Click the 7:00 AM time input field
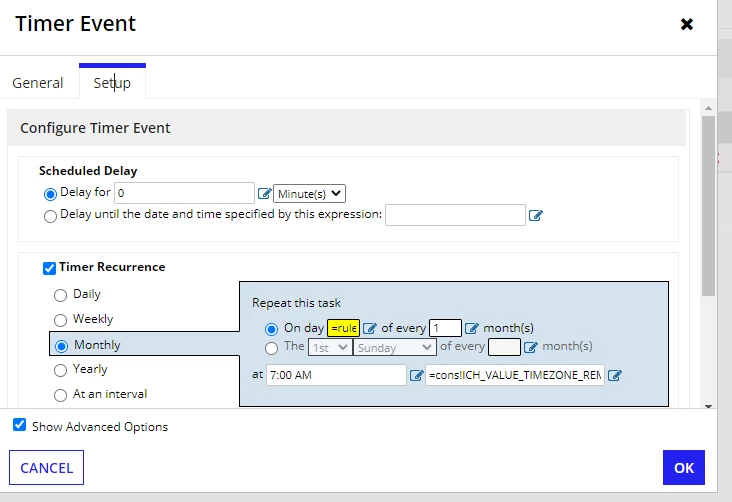This screenshot has height=502, width=732. 336,375
